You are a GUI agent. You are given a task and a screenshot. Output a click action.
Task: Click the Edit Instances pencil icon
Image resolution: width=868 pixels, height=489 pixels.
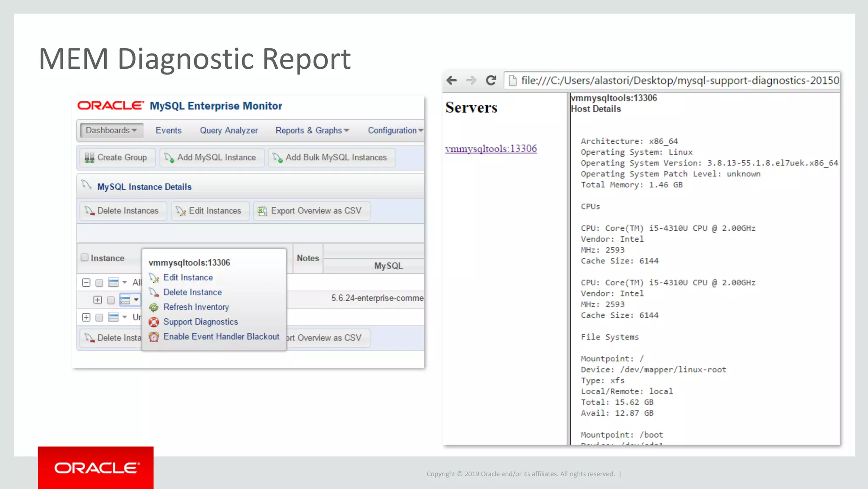181,211
